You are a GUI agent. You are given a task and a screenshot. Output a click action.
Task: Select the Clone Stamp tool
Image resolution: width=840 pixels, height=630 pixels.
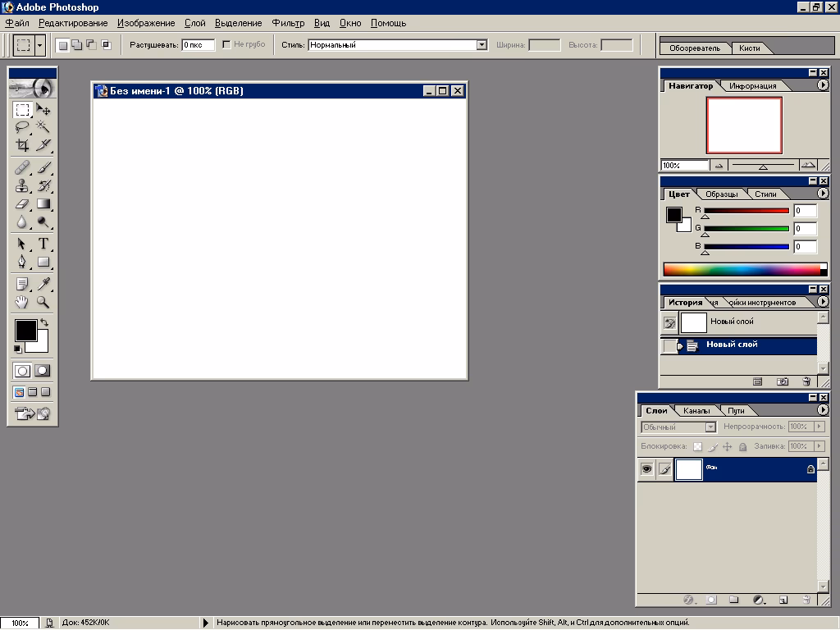21,185
